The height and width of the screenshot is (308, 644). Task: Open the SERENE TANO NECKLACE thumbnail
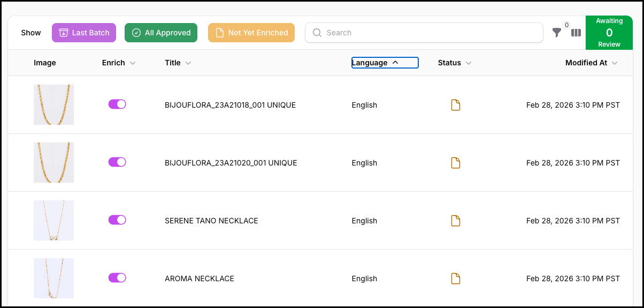click(53, 221)
